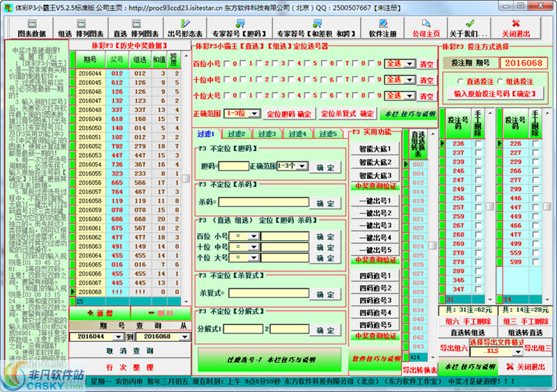Click the 四码追号5 button
557x392 pixels.
tap(375, 325)
